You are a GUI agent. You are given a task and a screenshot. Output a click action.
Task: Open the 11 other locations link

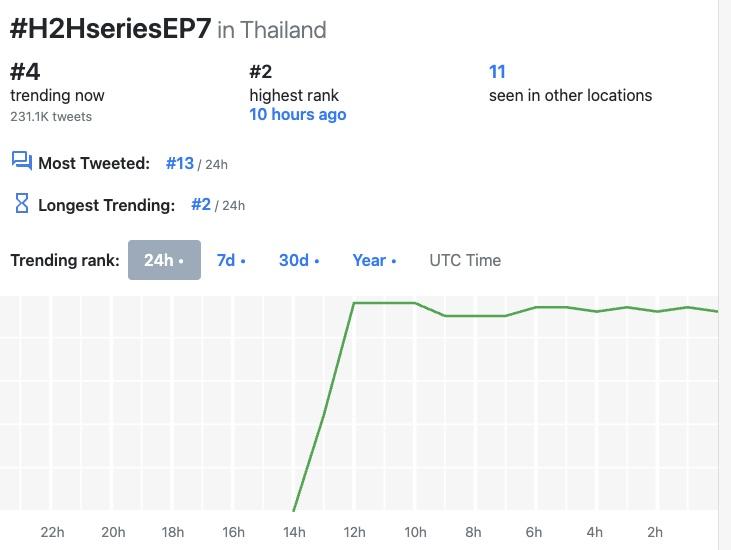[x=497, y=72]
